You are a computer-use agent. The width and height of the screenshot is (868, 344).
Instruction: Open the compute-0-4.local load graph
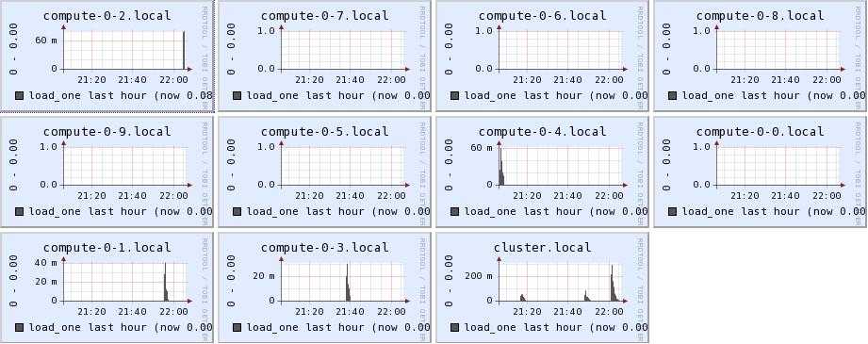(x=542, y=172)
